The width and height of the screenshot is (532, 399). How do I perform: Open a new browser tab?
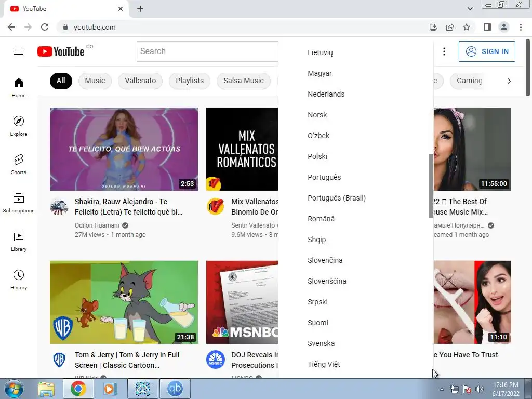(140, 9)
